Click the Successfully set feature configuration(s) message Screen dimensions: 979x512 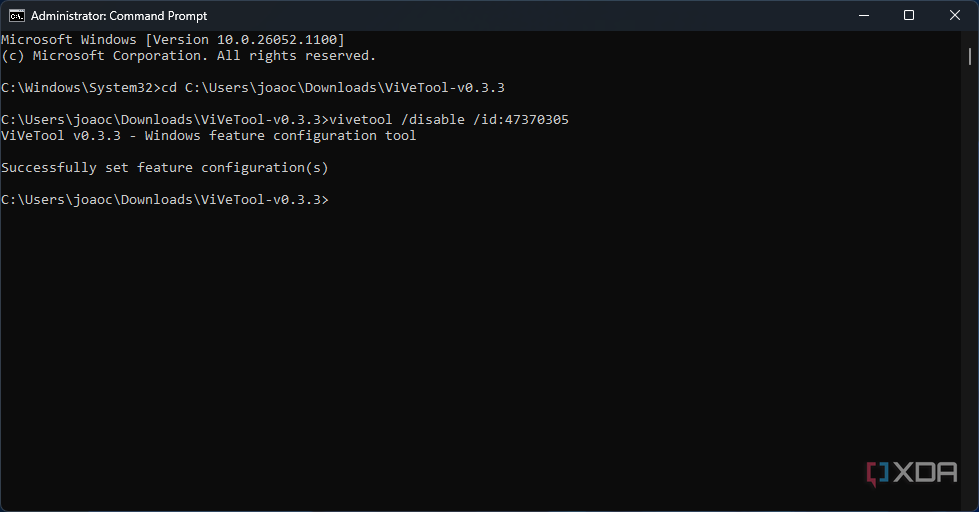click(165, 167)
